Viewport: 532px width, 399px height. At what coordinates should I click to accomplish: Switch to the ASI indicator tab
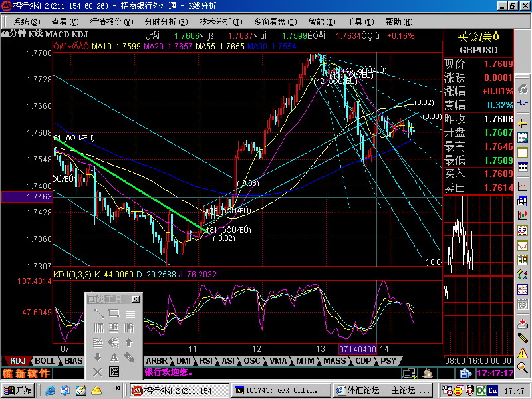228,361
